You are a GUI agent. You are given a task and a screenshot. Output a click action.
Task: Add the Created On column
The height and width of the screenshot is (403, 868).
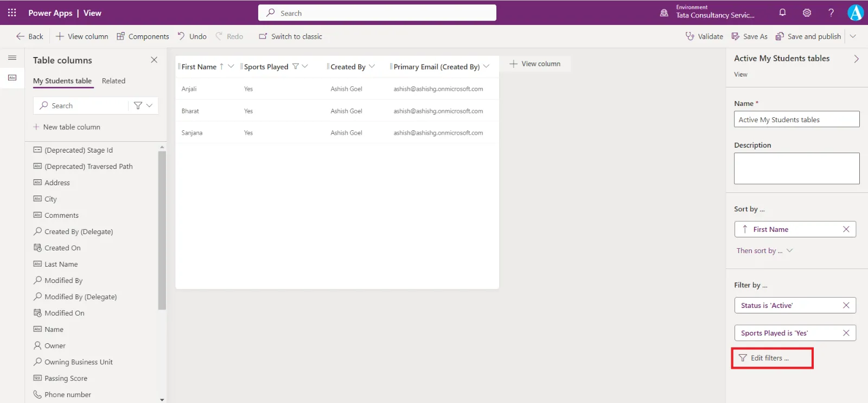[57, 248]
